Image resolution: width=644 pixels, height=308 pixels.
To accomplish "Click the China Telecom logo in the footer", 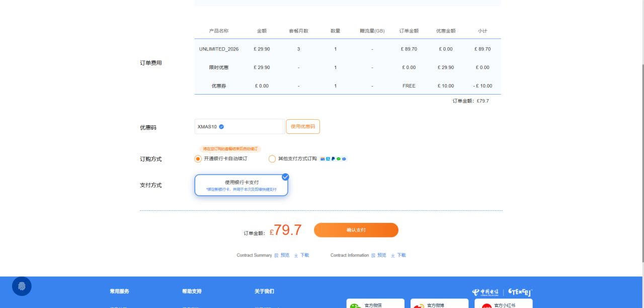I will [x=486, y=292].
